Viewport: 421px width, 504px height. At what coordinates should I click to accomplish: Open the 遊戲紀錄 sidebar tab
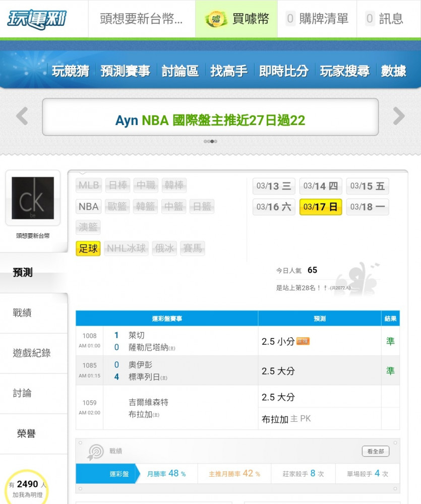pos(33,353)
